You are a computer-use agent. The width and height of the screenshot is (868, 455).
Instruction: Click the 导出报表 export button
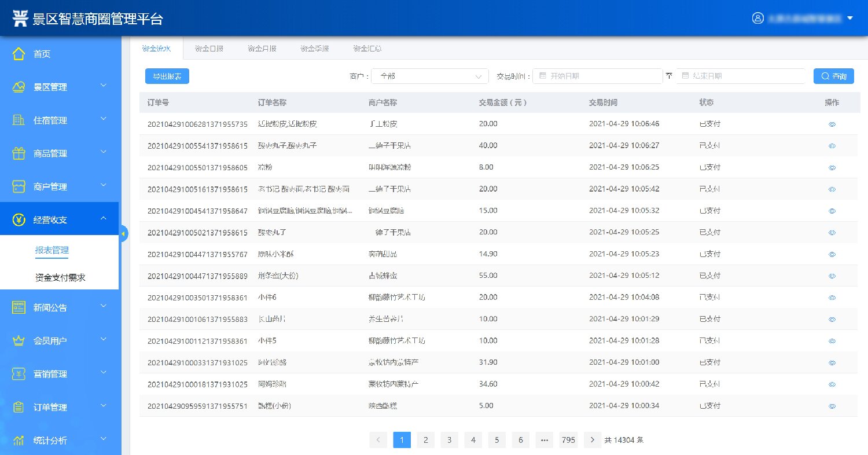[167, 76]
